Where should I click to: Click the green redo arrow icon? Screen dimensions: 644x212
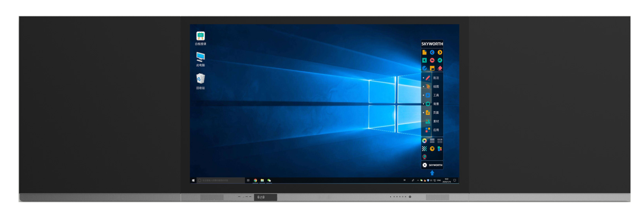tap(440, 60)
